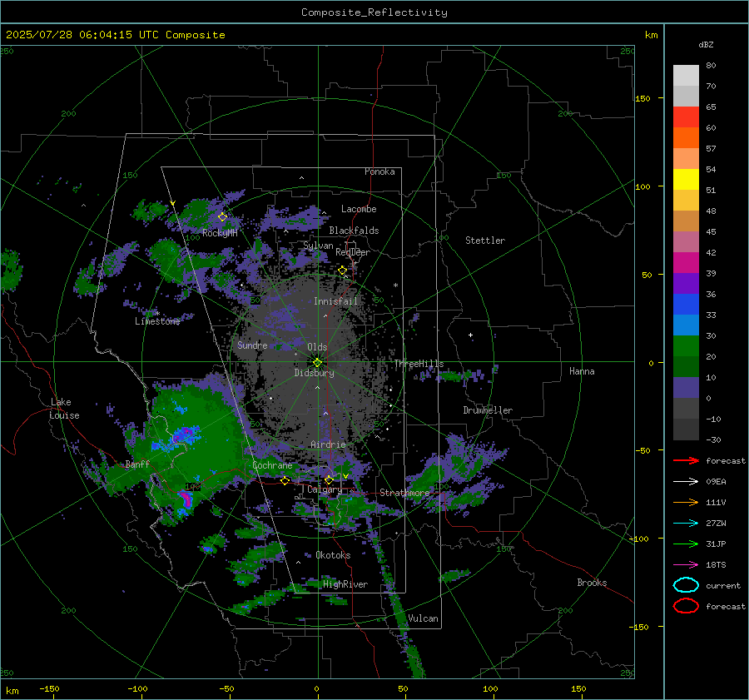Click the cyan 'current' ellipse legend icon
Screen dimensions: 749x700
pyautogui.click(x=686, y=585)
